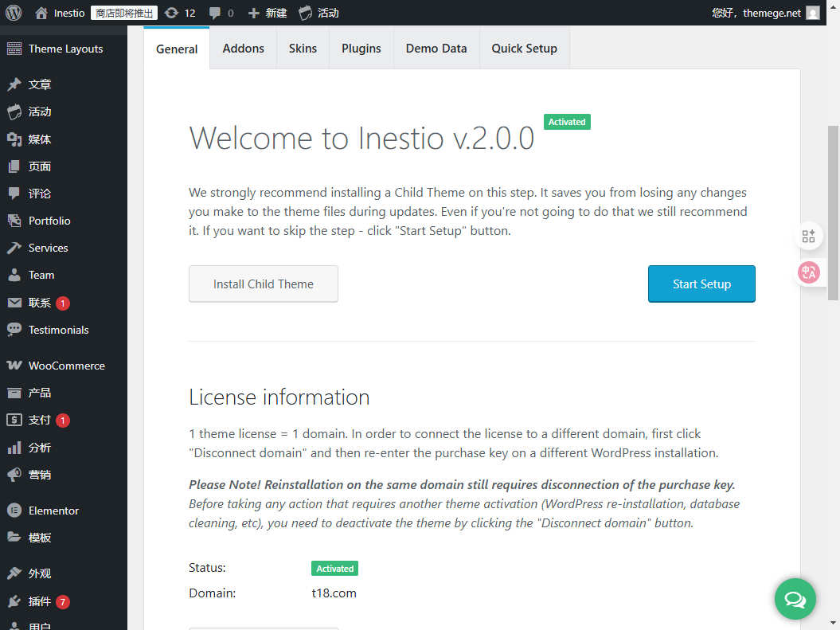Open 媒体 media icon

tap(14, 139)
